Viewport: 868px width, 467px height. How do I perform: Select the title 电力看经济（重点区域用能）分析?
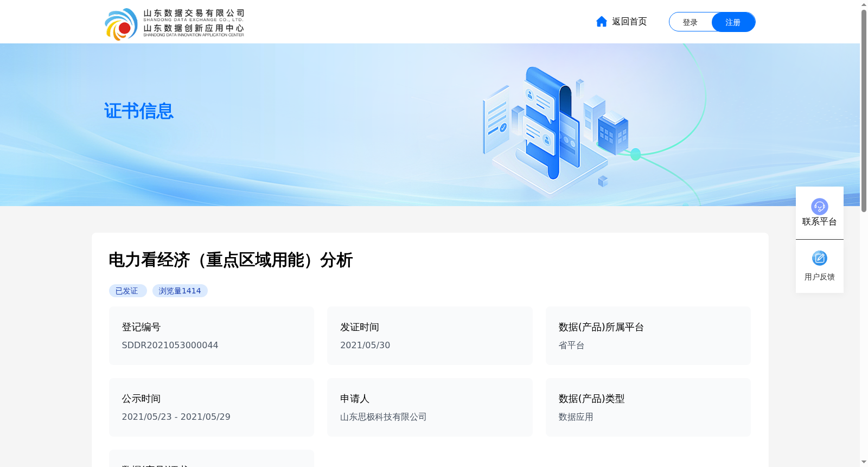(231, 260)
